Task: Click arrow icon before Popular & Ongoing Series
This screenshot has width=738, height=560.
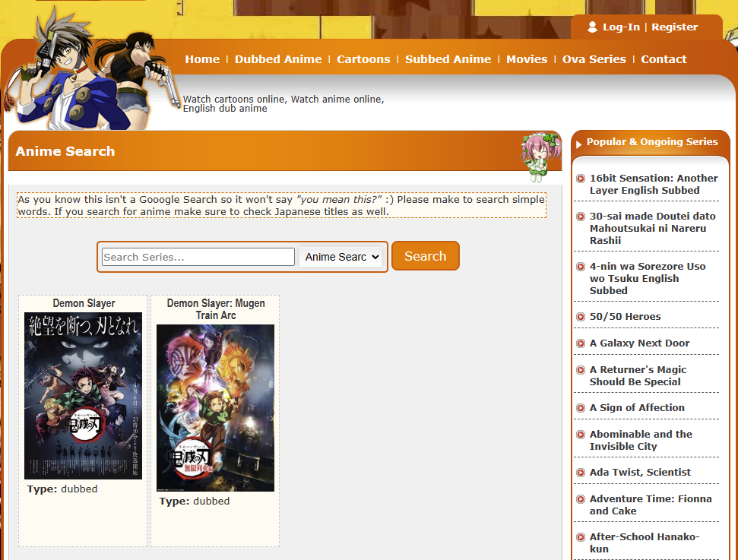Action: pyautogui.click(x=580, y=143)
